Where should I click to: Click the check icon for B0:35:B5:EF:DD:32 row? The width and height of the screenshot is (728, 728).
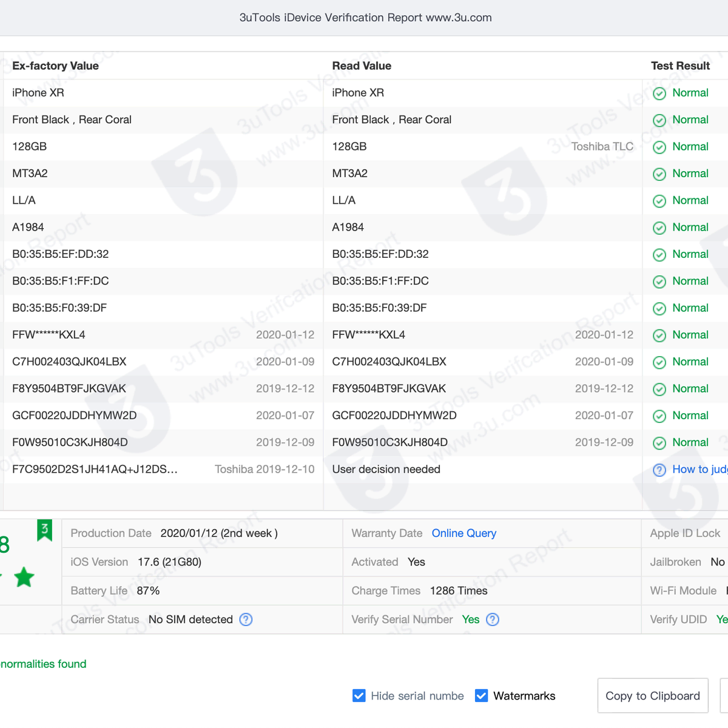pyautogui.click(x=659, y=255)
